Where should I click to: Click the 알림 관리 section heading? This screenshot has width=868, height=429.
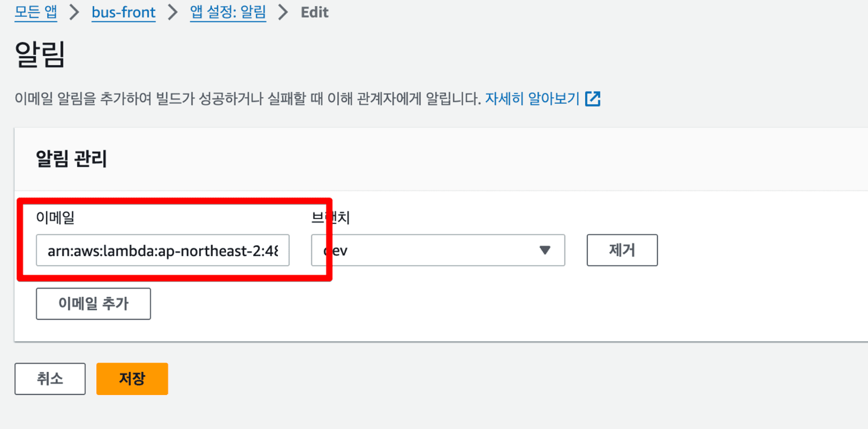click(x=71, y=159)
